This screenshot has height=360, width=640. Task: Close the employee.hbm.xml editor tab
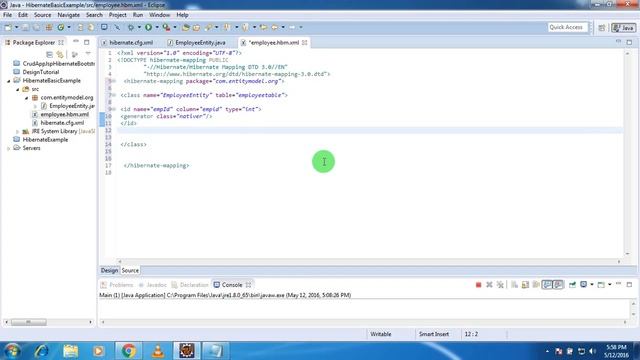click(304, 42)
